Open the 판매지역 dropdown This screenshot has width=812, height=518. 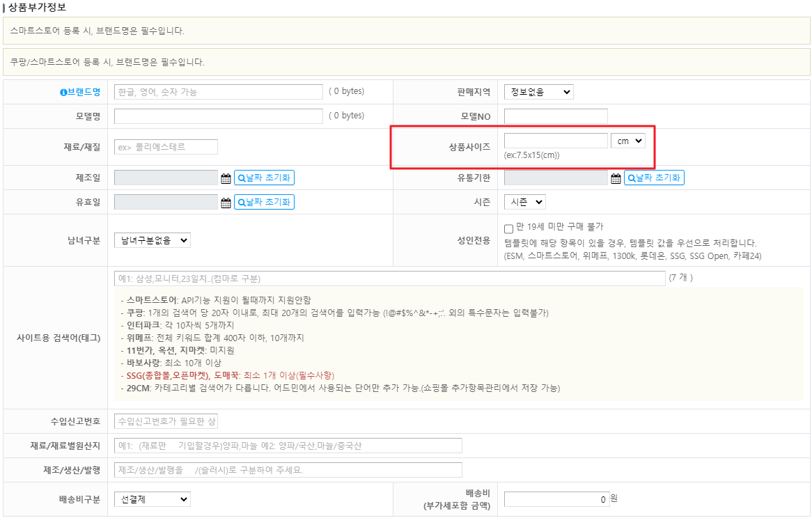tap(538, 92)
